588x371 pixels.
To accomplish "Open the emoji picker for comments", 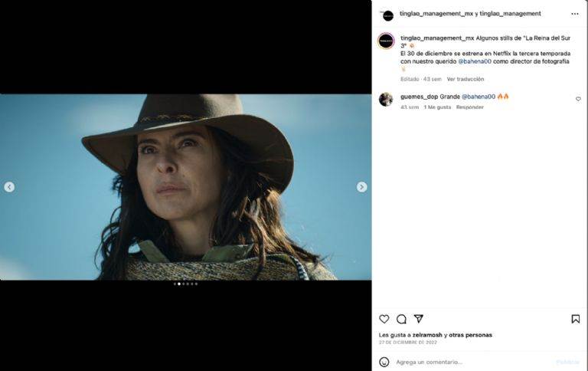I will pos(384,362).
